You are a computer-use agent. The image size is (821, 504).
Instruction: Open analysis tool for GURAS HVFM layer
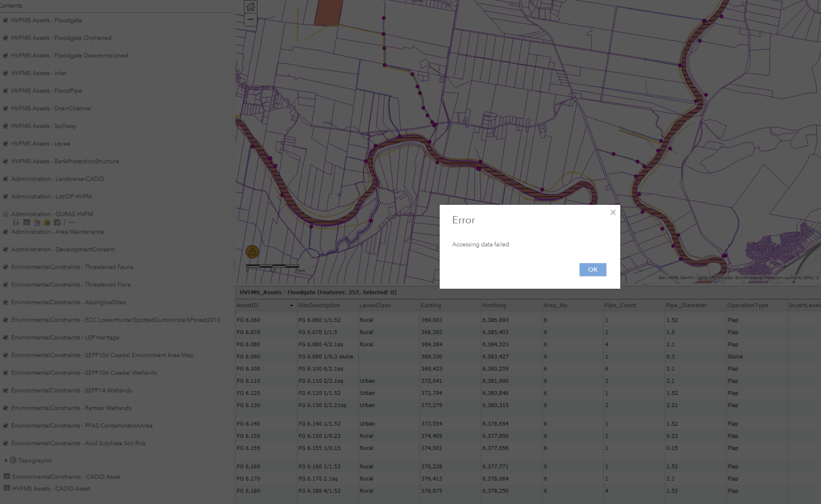[57, 223]
